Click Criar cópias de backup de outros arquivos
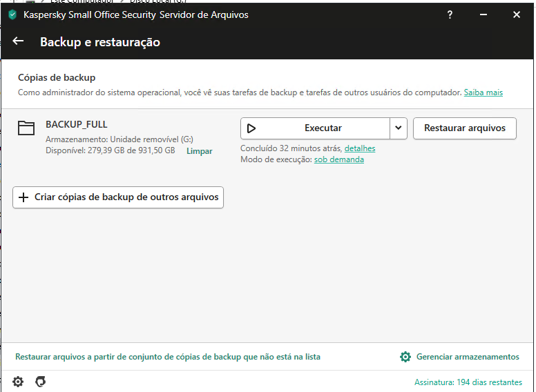The width and height of the screenshot is (536, 392). 118,197
